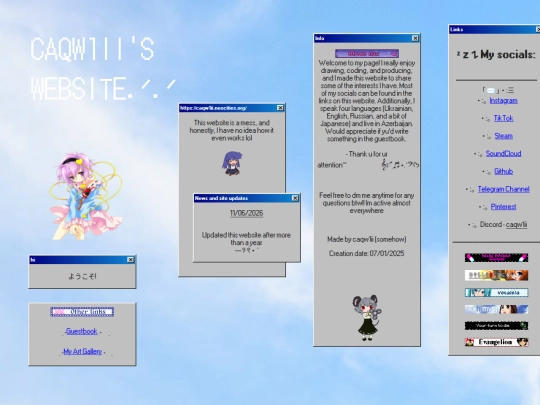Click the purple 'About me' banner

pyautogui.click(x=367, y=53)
